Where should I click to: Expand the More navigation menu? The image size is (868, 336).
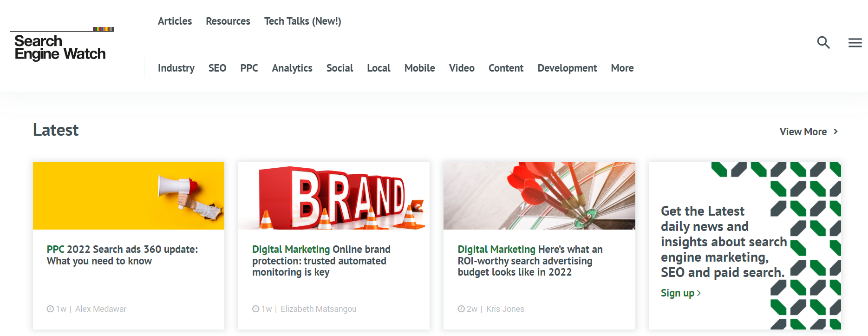622,68
